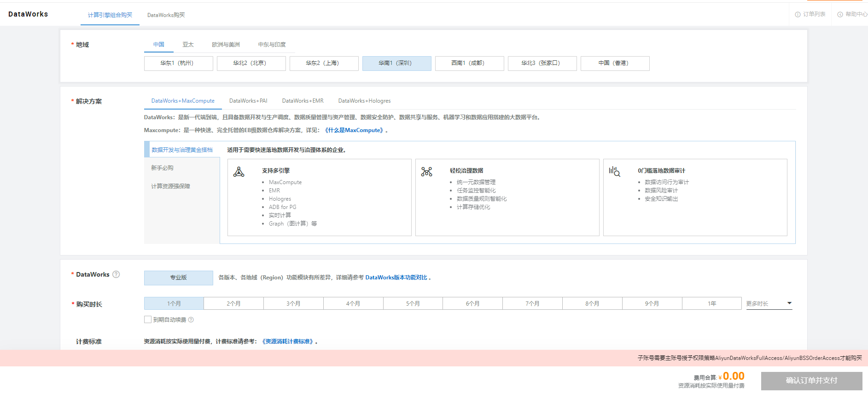The height and width of the screenshot is (394, 868).
Task: Click the 轻松治理数据 card heading
Action: [x=466, y=171]
